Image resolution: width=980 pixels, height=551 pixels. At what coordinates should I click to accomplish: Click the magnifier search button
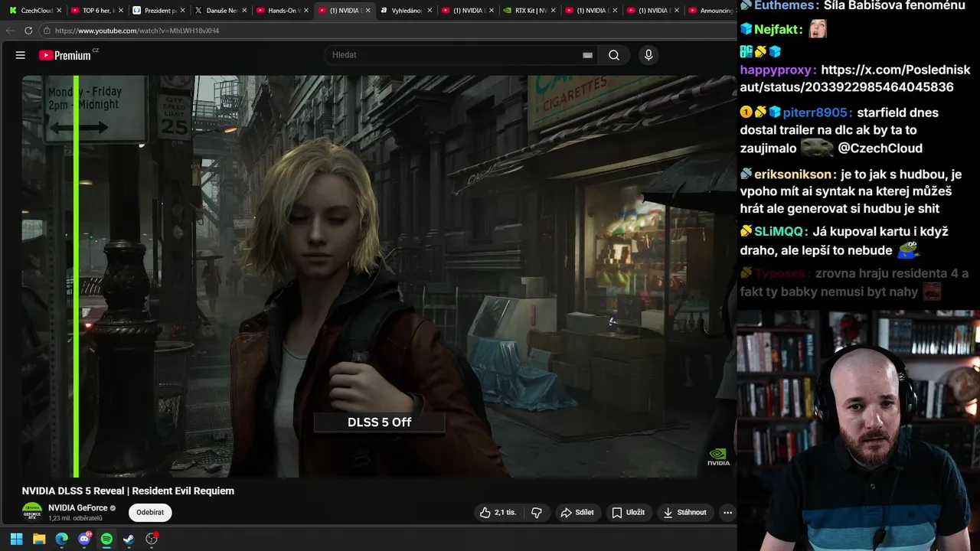click(614, 55)
